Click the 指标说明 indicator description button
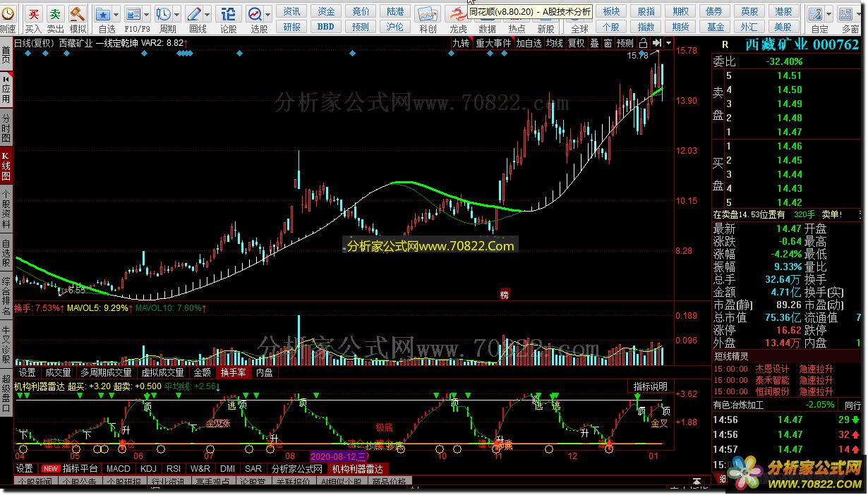868x495 pixels. (650, 386)
